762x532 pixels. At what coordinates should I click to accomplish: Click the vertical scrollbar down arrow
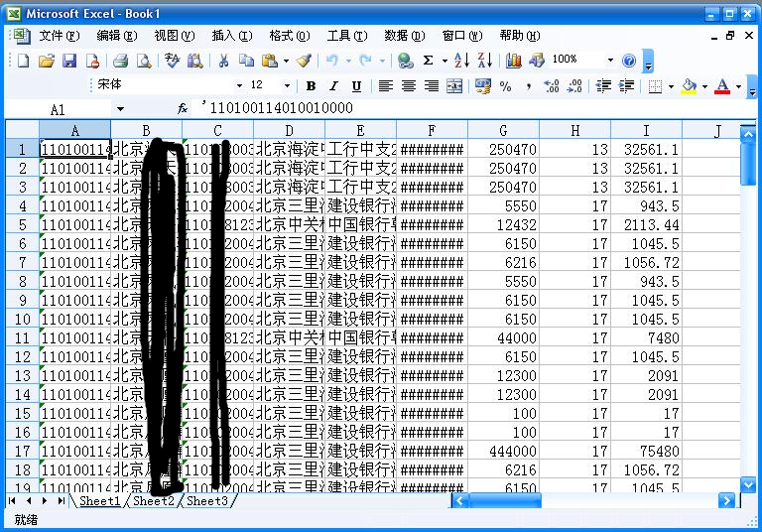pyautogui.click(x=748, y=483)
